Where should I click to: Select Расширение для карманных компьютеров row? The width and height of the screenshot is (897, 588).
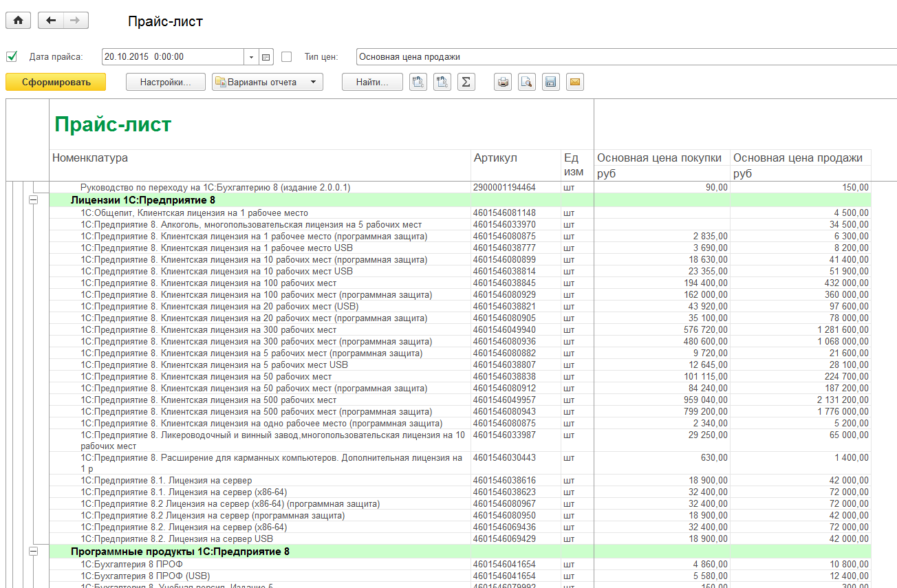coord(460,463)
